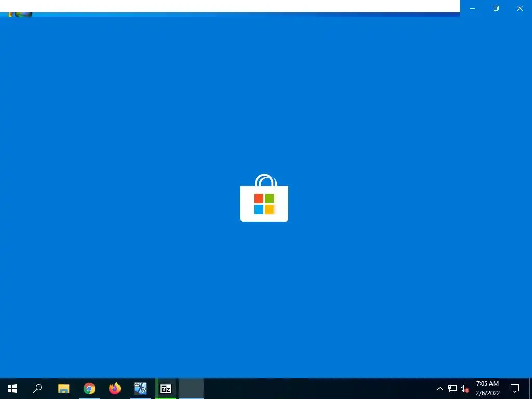The image size is (532, 399).
Task: Switch to Google Chrome in the taskbar
Action: coord(89,389)
